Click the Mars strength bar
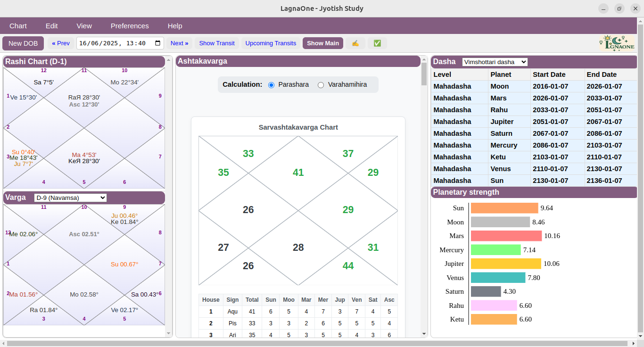Image resolution: width=644 pixels, height=347 pixels. coord(506,236)
